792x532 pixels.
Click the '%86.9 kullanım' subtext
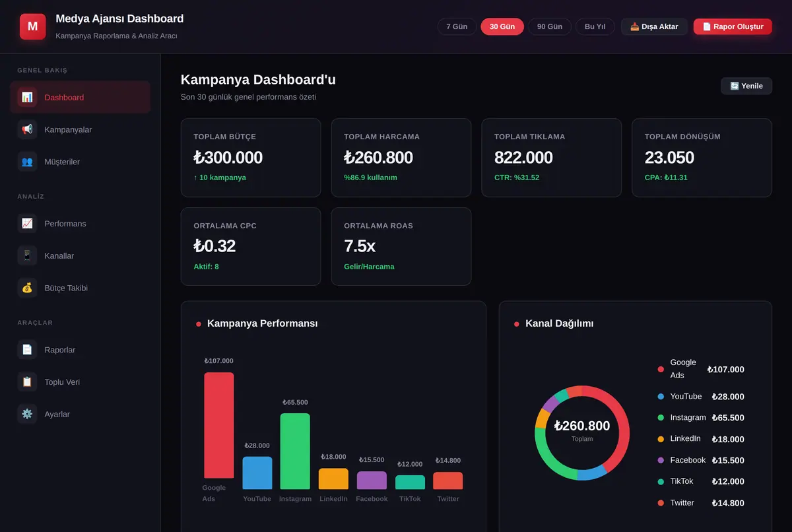coord(370,178)
